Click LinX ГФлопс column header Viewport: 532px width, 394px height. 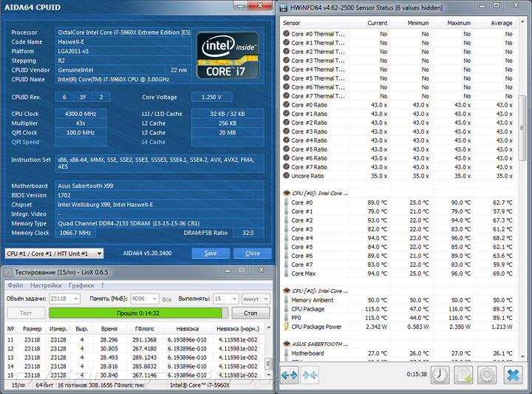tap(145, 329)
